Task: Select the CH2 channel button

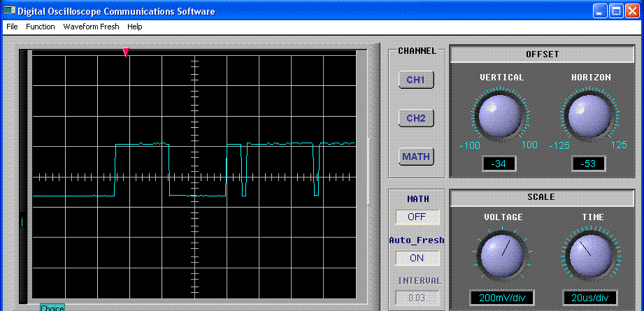Action: tap(416, 118)
